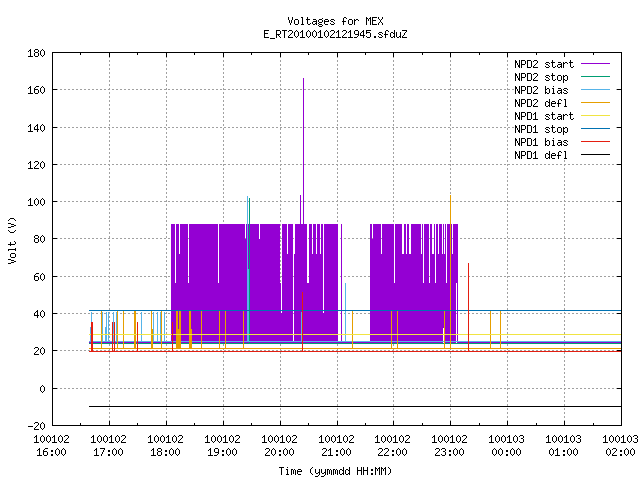Click the "NPD2 stop" legend label
The height and width of the screenshot is (480, 640).
pos(541,77)
